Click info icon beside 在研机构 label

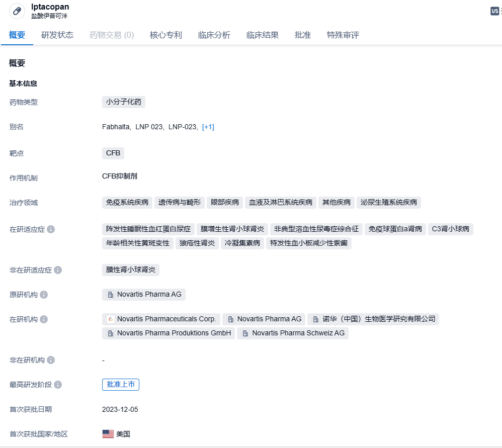tap(44, 319)
